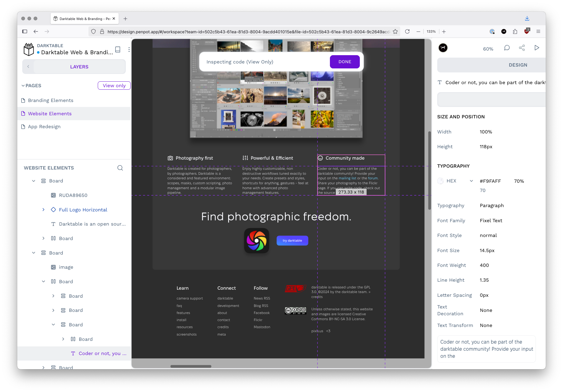Open the comments speech bubble tool
This screenshot has width=563, height=392.
[x=507, y=48]
